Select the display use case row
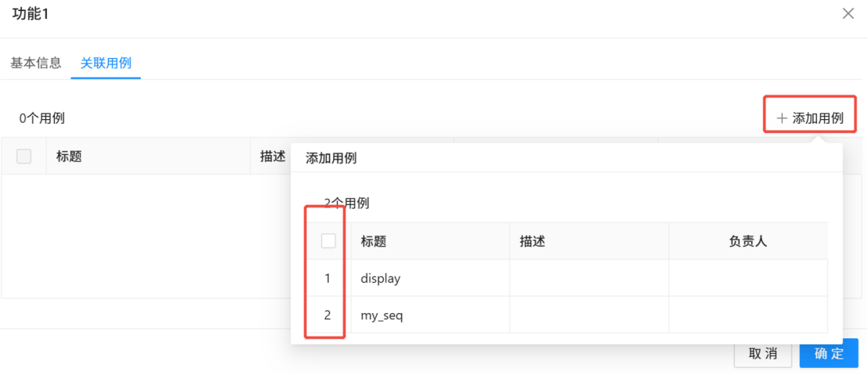The height and width of the screenshot is (375, 868). pos(567,278)
